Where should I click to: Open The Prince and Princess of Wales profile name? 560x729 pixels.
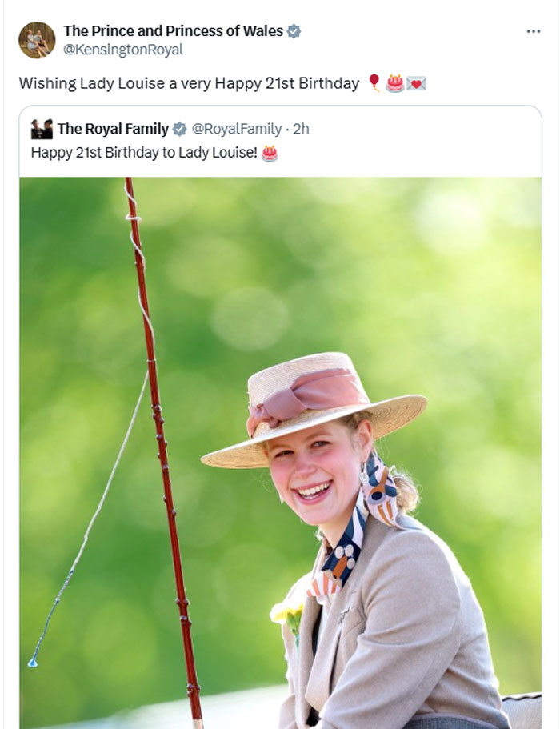click(x=173, y=30)
